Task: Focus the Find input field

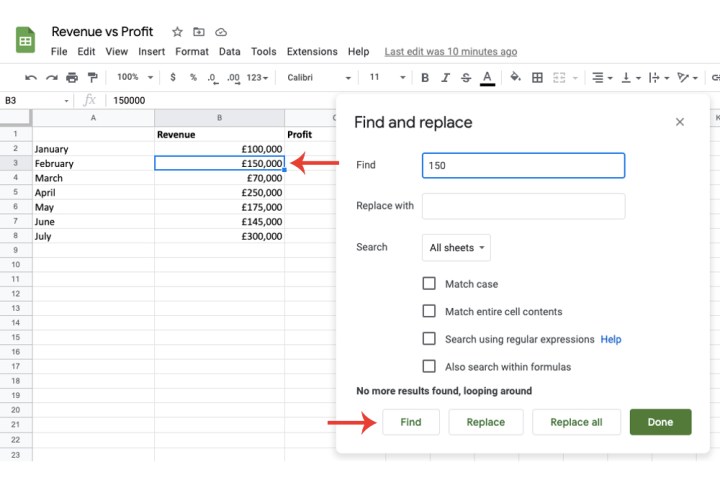Action: coord(523,165)
